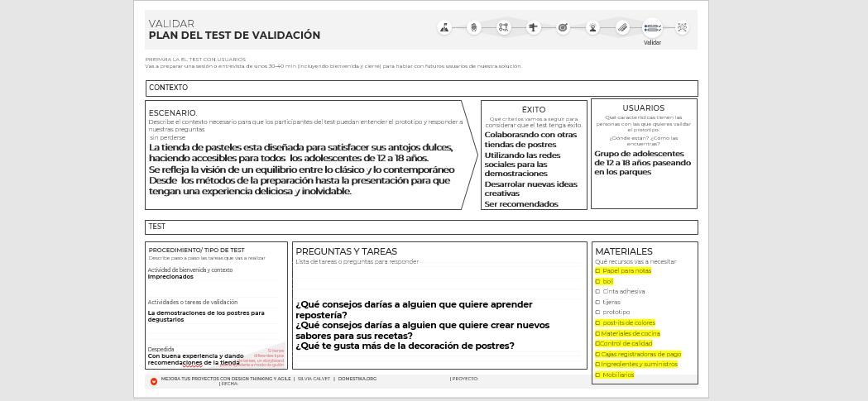This screenshot has height=401, width=868.
Task: Tick the 'post-its de colores' checkbox
Action: 598,323
